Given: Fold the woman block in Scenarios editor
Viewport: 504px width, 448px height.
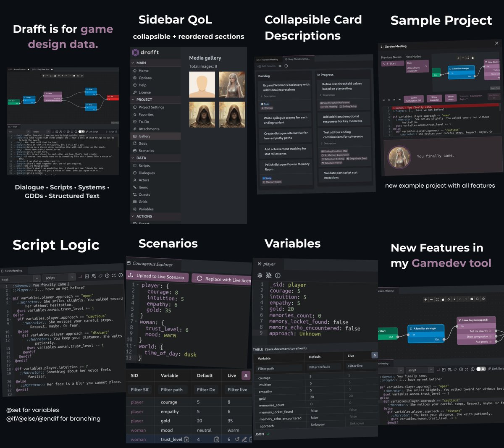Looking at the screenshot, I should point(135,322).
